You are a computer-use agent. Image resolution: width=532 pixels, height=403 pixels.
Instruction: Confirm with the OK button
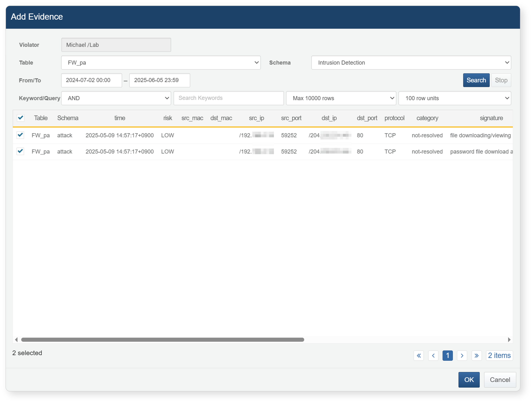pos(469,380)
